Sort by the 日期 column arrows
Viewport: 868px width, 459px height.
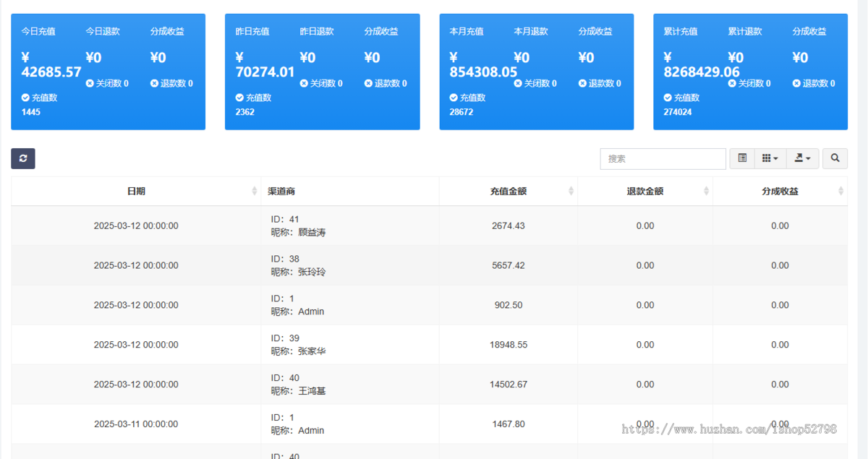[x=255, y=191]
